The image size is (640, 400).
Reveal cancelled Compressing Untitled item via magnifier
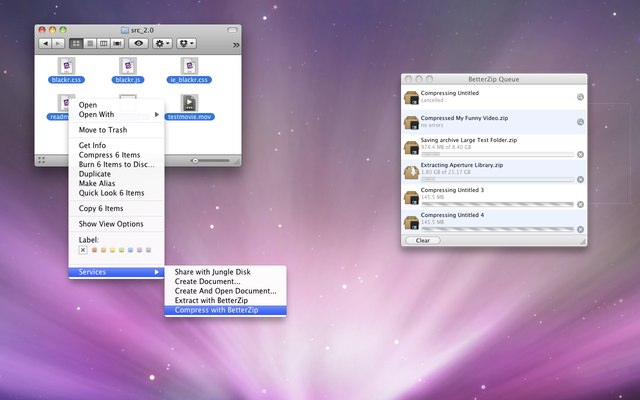coord(579,97)
